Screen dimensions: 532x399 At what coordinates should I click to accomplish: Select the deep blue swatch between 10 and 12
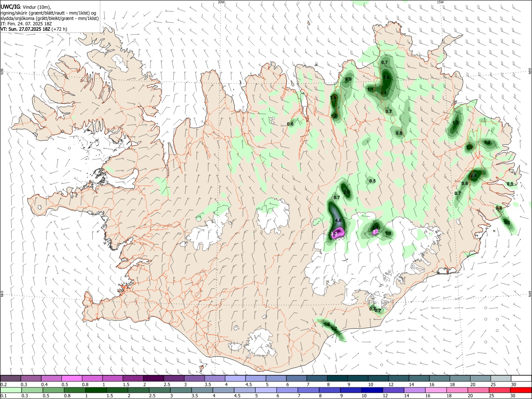pos(371,390)
